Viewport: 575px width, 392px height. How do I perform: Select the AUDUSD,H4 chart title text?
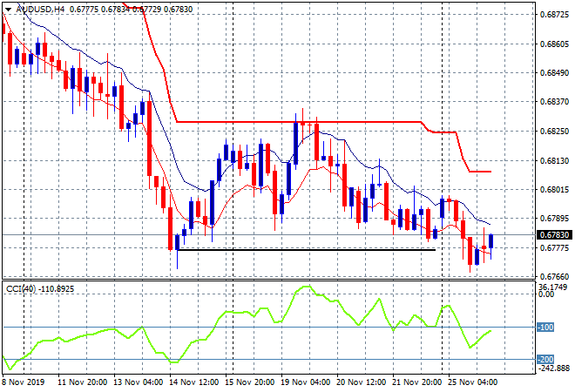pos(40,10)
